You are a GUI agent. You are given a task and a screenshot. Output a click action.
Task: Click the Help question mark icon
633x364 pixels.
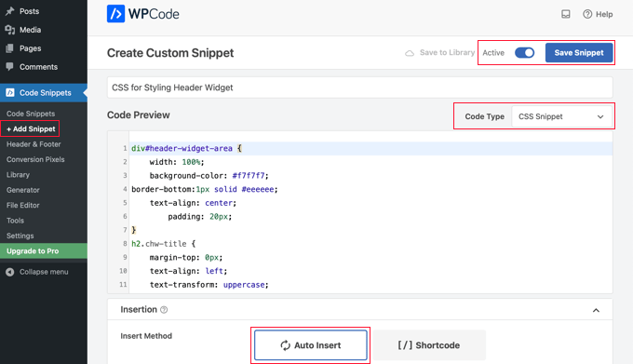[x=587, y=14]
